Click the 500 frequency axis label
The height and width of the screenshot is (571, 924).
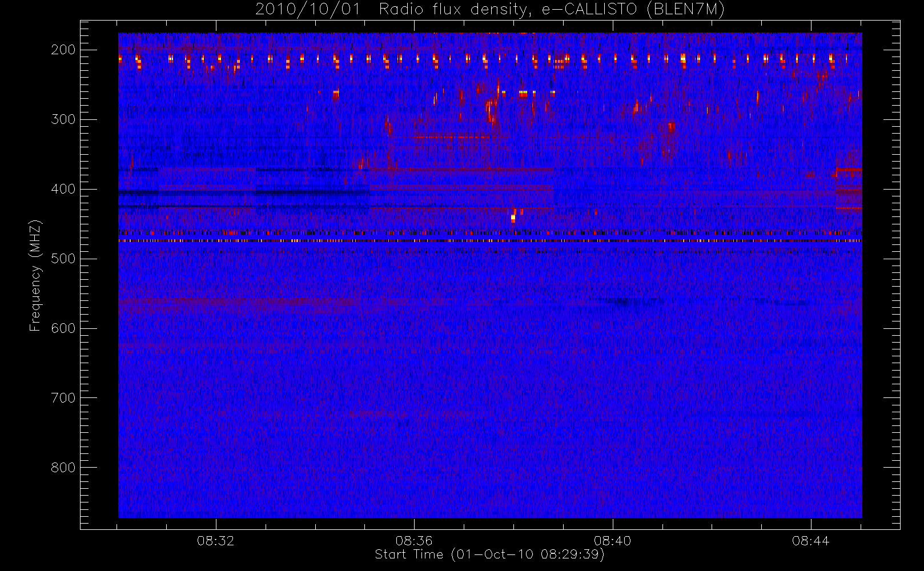63,259
